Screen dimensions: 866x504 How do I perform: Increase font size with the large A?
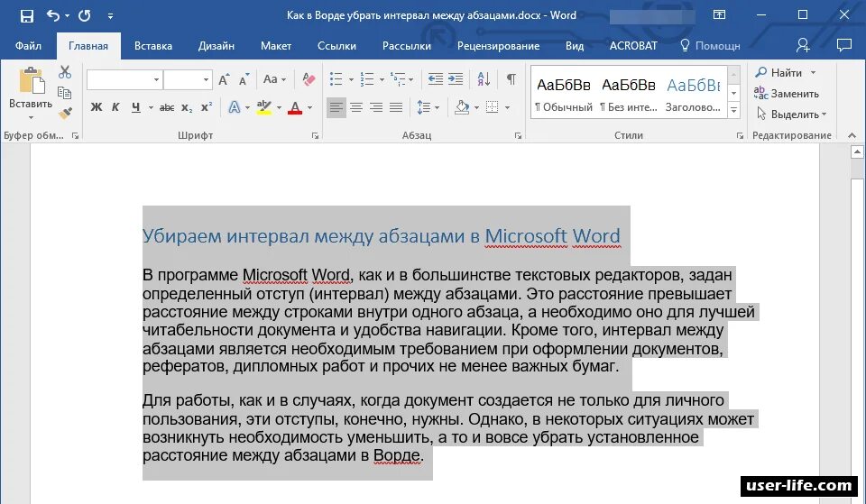[x=224, y=79]
